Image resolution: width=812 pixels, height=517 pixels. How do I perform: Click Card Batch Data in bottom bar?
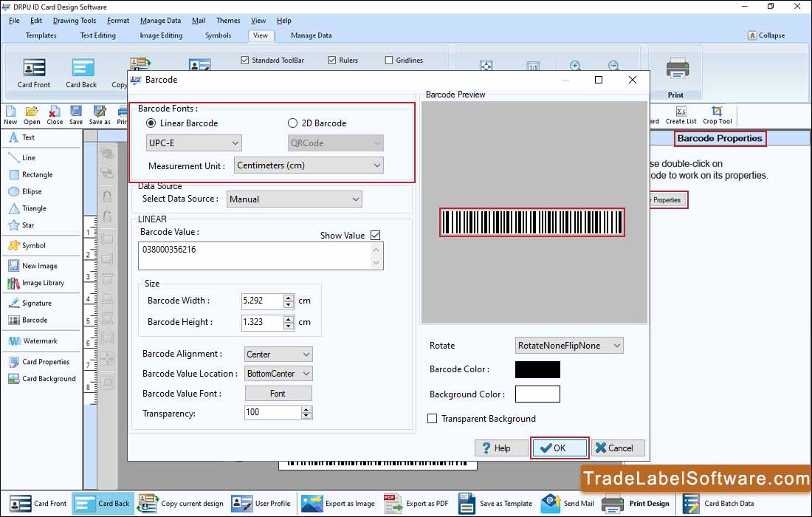point(718,503)
